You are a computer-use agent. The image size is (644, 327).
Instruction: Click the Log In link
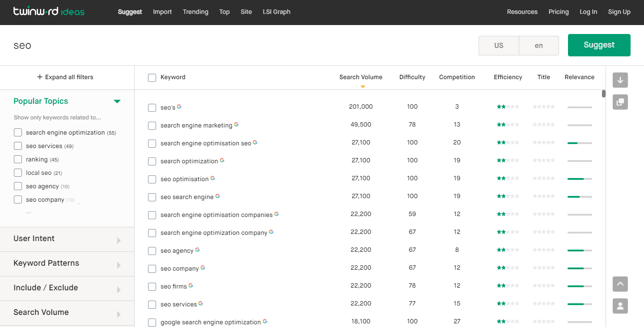(x=589, y=12)
